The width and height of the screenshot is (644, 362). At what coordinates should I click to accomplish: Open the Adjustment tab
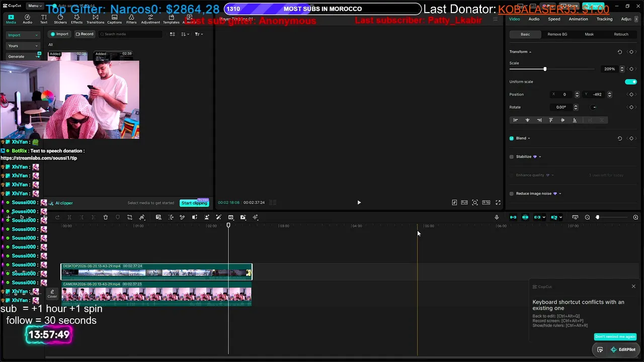(x=150, y=19)
